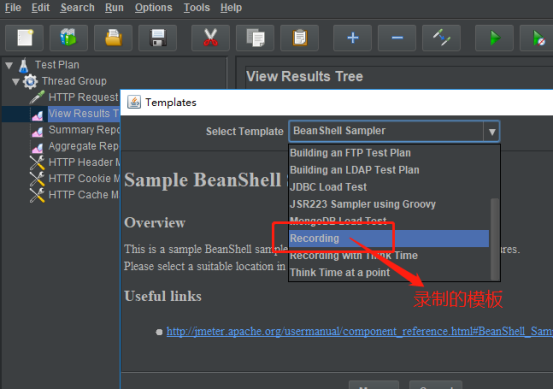The width and height of the screenshot is (554, 389).
Task: Click the Cut scissors icon
Action: [x=211, y=38]
